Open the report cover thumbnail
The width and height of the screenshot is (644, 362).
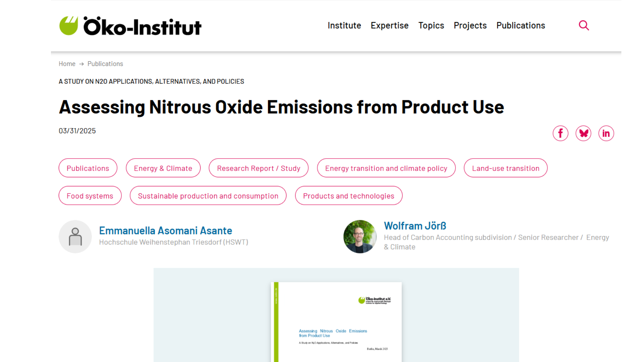[x=336, y=322]
